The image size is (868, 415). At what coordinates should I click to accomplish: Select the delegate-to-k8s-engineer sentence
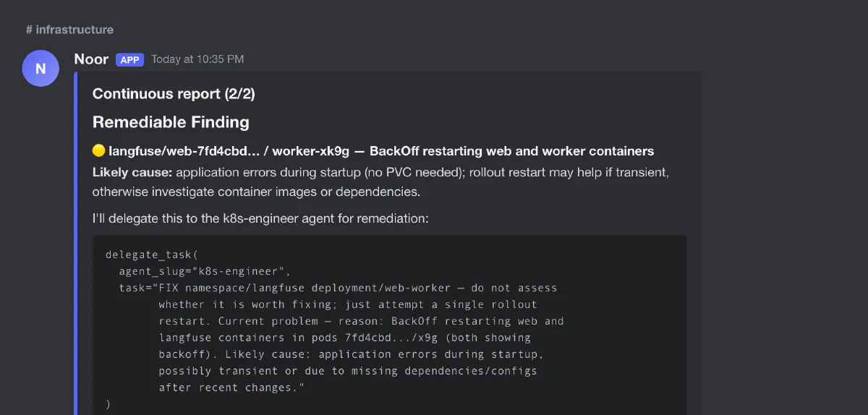[260, 217]
